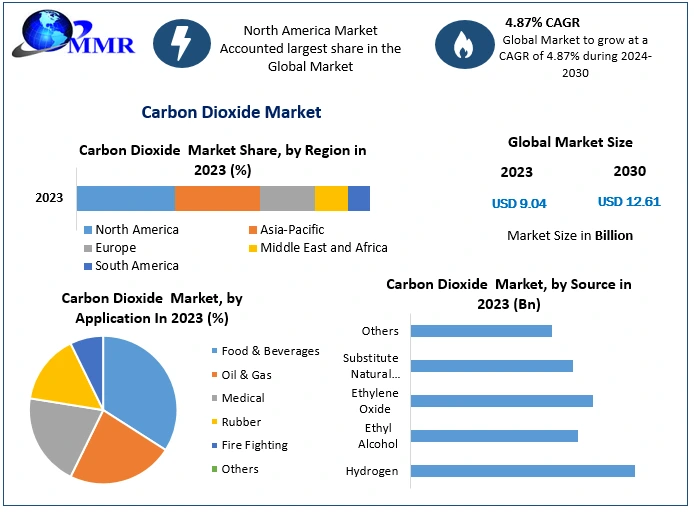The width and height of the screenshot is (694, 513).
Task: Click the Ethylene Oxide bar
Action: pos(501,401)
